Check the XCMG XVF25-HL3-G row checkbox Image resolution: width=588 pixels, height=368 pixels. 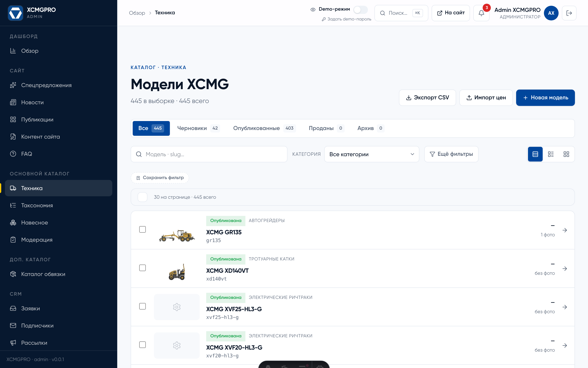(142, 306)
